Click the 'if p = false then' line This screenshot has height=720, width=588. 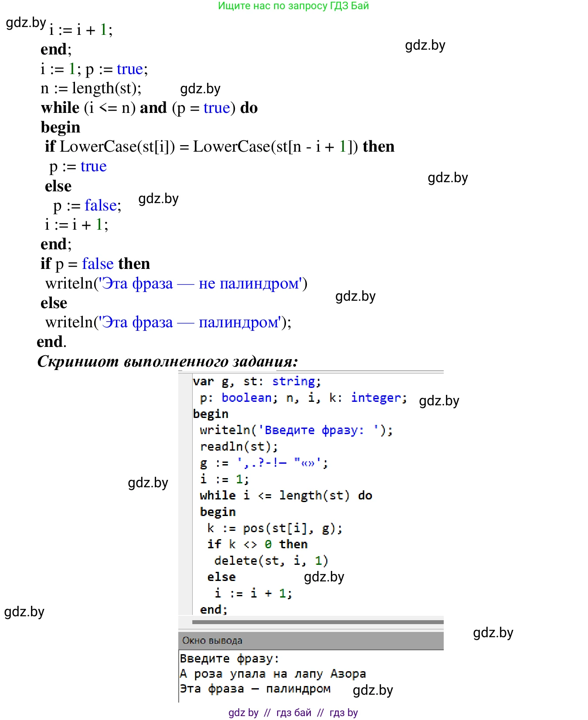95,264
